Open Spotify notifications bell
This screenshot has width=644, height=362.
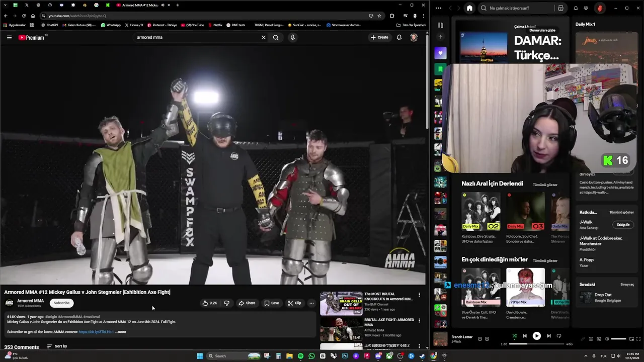(x=576, y=8)
